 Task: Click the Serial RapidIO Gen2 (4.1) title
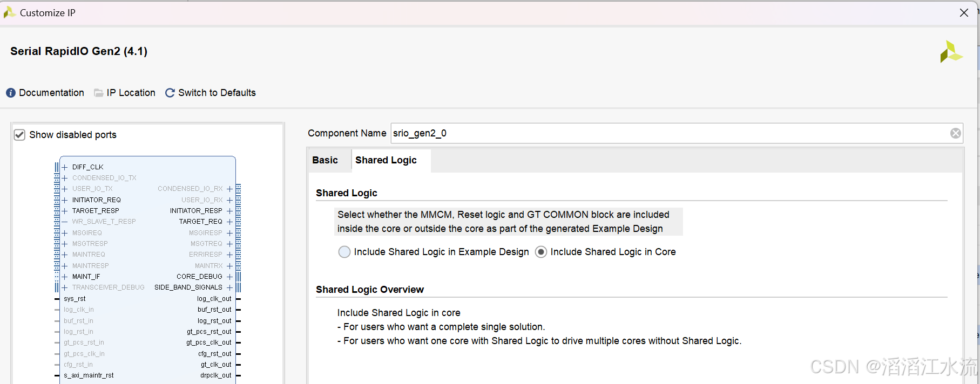point(79,51)
